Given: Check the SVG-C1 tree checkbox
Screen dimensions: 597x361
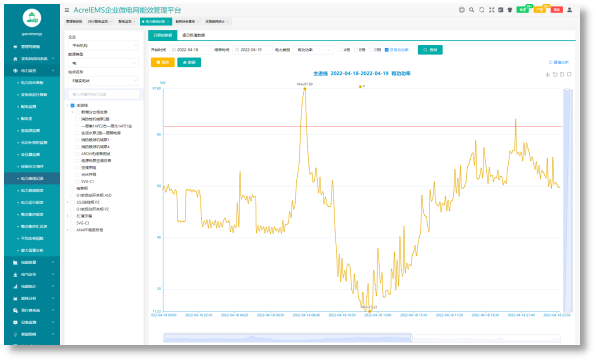Looking at the screenshot, I should point(78,182).
